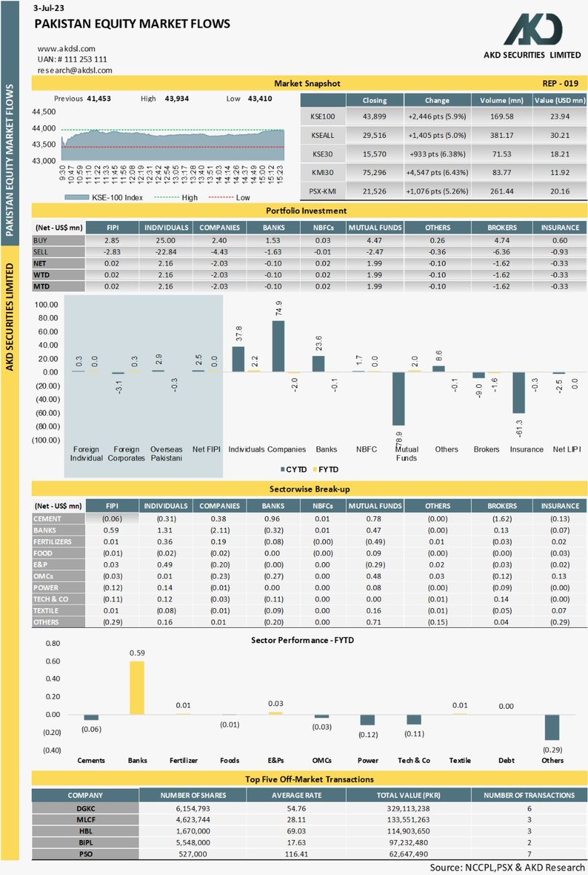Click the REP - 019 report number
Screen dimensions: 588x875
(x=562, y=84)
